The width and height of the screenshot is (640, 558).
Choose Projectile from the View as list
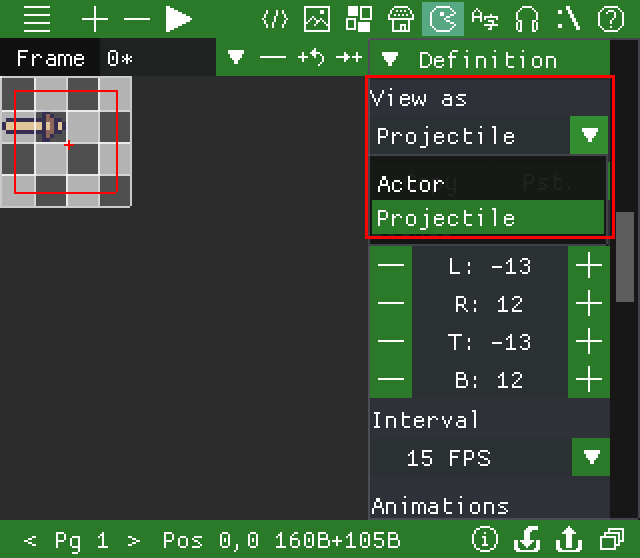click(x=488, y=217)
